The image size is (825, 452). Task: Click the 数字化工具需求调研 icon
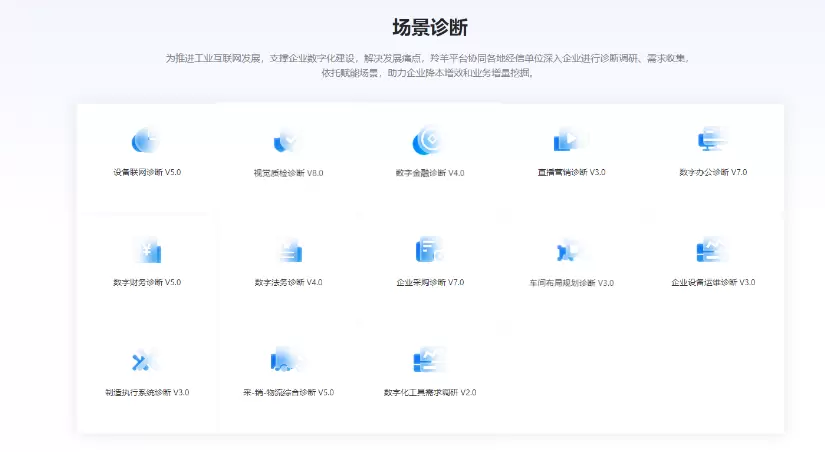pos(429,360)
